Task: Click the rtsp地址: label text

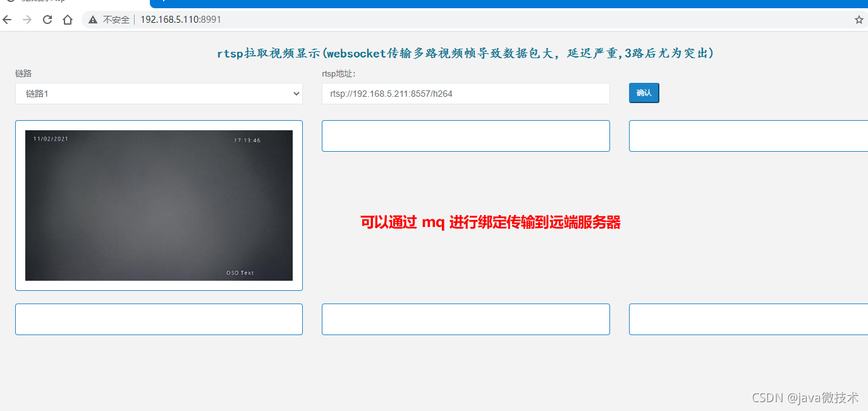Action: click(x=339, y=73)
